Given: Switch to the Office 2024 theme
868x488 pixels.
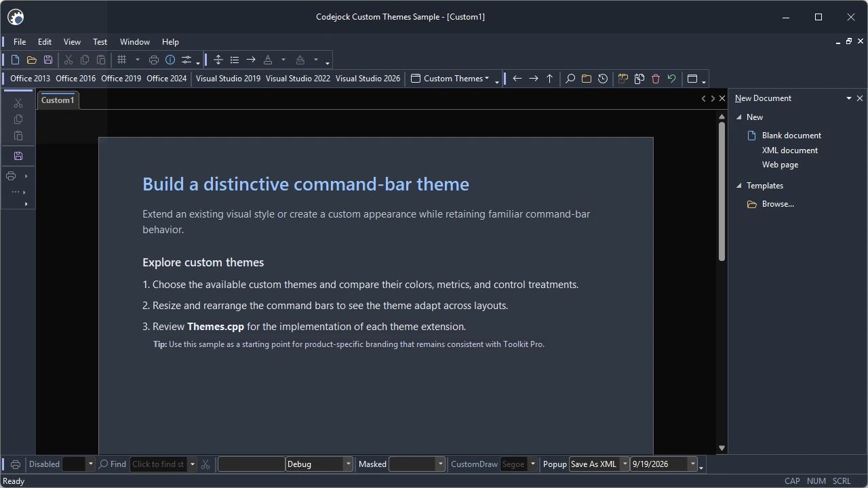Looking at the screenshot, I should pyautogui.click(x=166, y=79).
